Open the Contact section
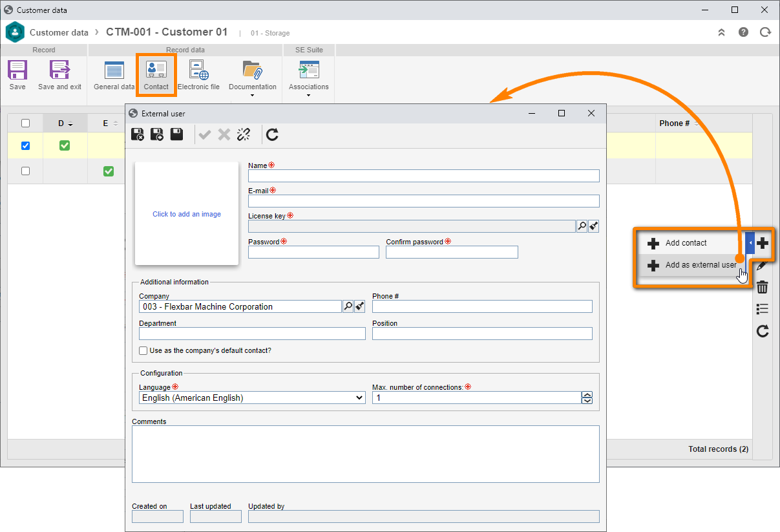780x532 pixels. [156, 76]
